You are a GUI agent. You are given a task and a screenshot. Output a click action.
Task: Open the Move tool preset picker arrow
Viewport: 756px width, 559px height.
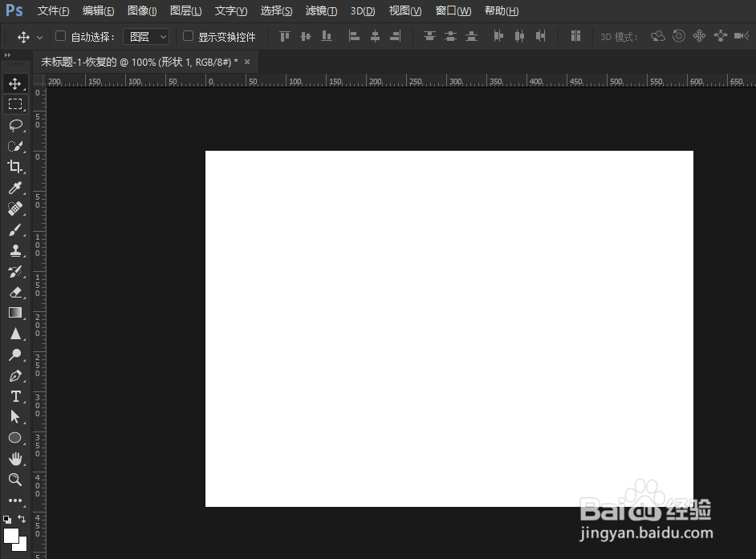click(x=40, y=37)
